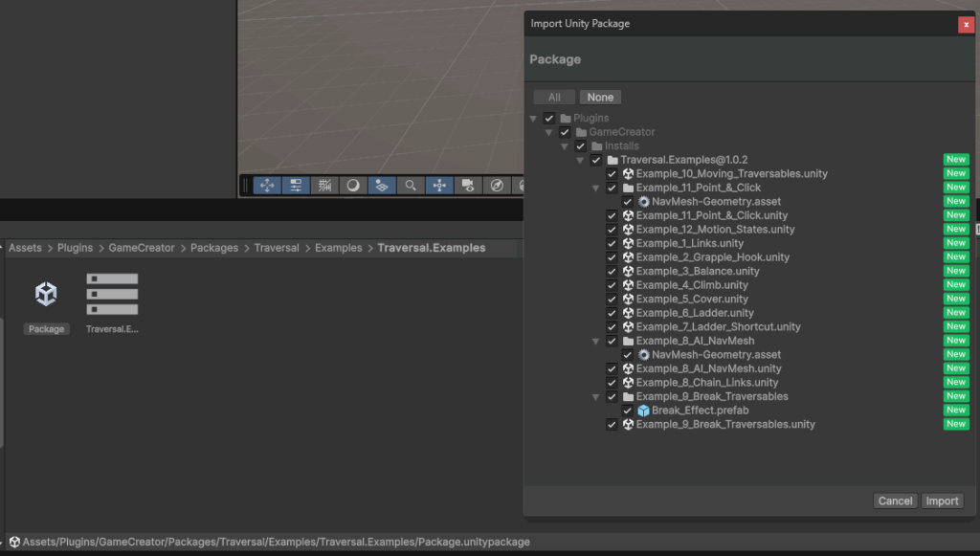980x556 pixels.
Task: Click the compass icon in the scene toolbar
Action: (497, 186)
